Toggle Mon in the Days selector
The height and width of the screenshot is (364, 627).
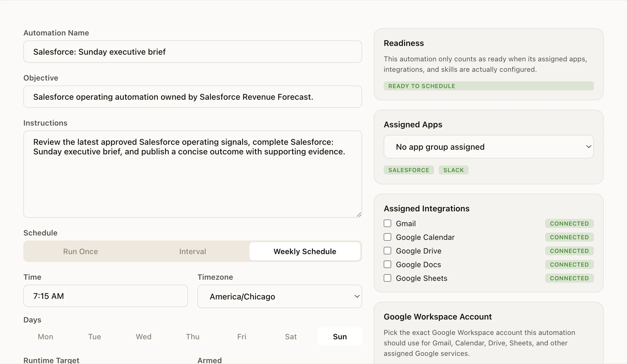[45, 337]
